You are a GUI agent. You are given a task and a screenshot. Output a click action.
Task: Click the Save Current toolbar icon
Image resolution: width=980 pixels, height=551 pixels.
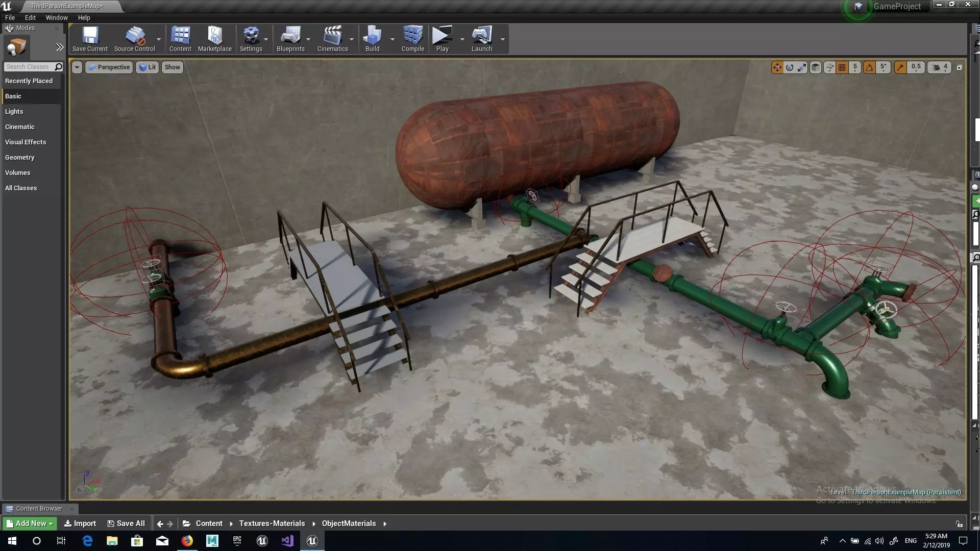click(90, 39)
